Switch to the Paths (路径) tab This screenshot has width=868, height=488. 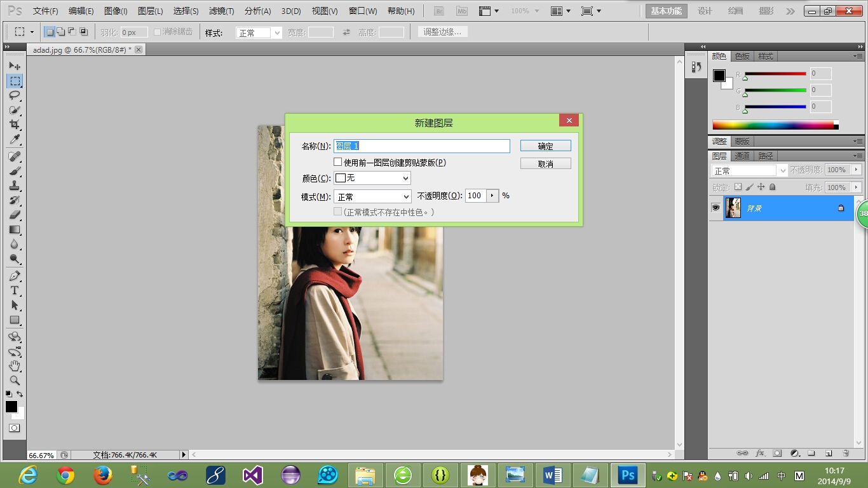(x=766, y=156)
